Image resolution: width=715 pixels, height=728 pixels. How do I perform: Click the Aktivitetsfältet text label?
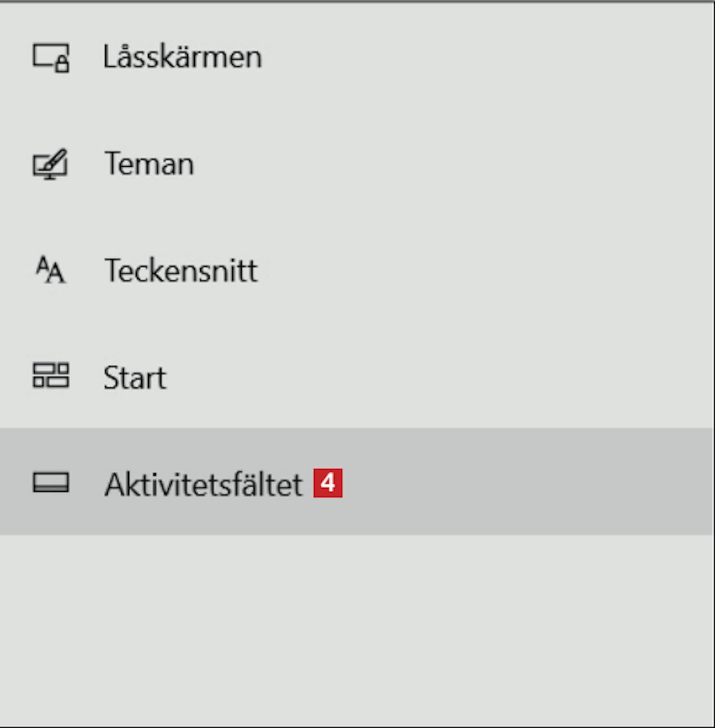203,484
